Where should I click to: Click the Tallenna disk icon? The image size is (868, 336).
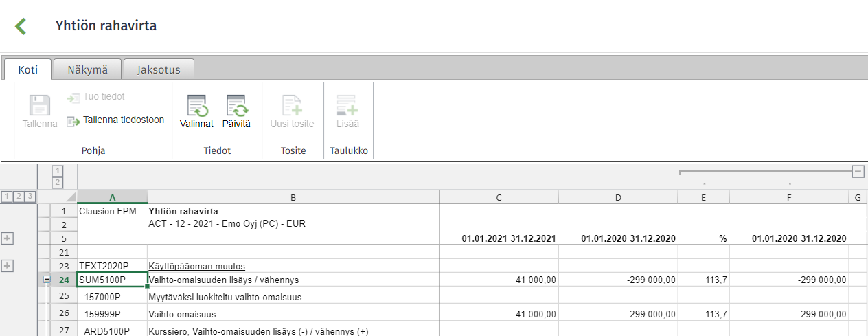(40, 106)
